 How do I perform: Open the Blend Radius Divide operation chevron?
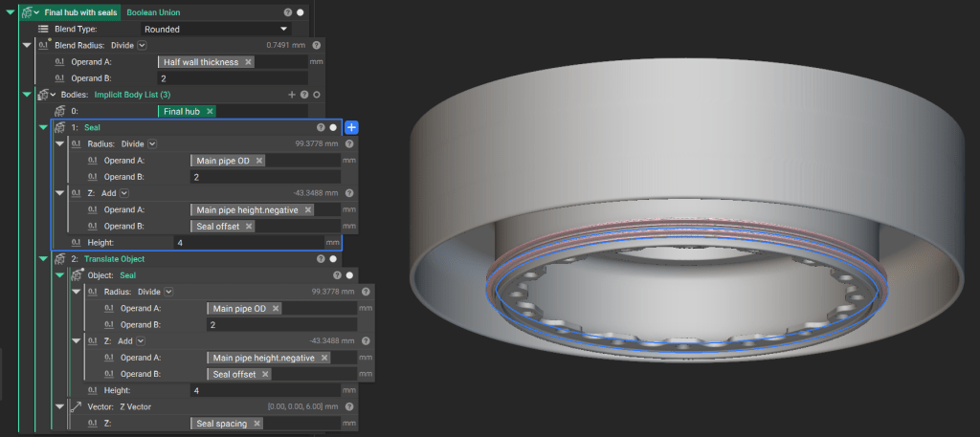(x=143, y=45)
